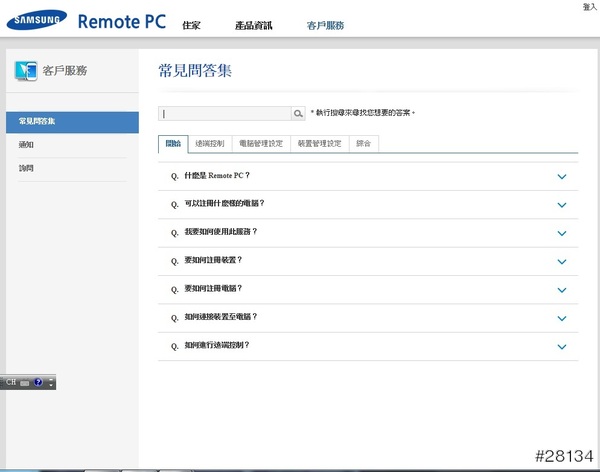Screen dimensions: 600x472
Task: Open the 產品資訊 menu in top navigation
Action: point(253,25)
